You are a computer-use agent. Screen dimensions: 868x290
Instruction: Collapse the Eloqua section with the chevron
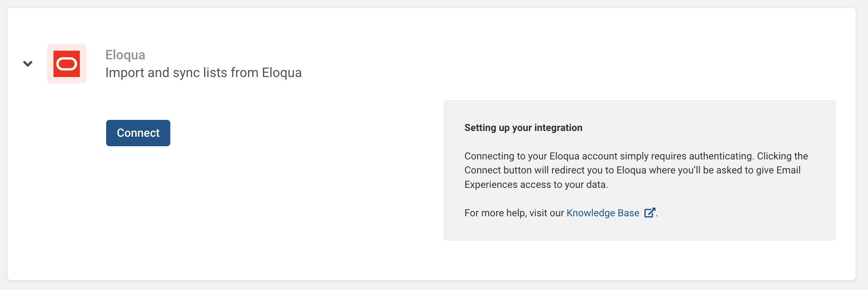click(x=28, y=64)
